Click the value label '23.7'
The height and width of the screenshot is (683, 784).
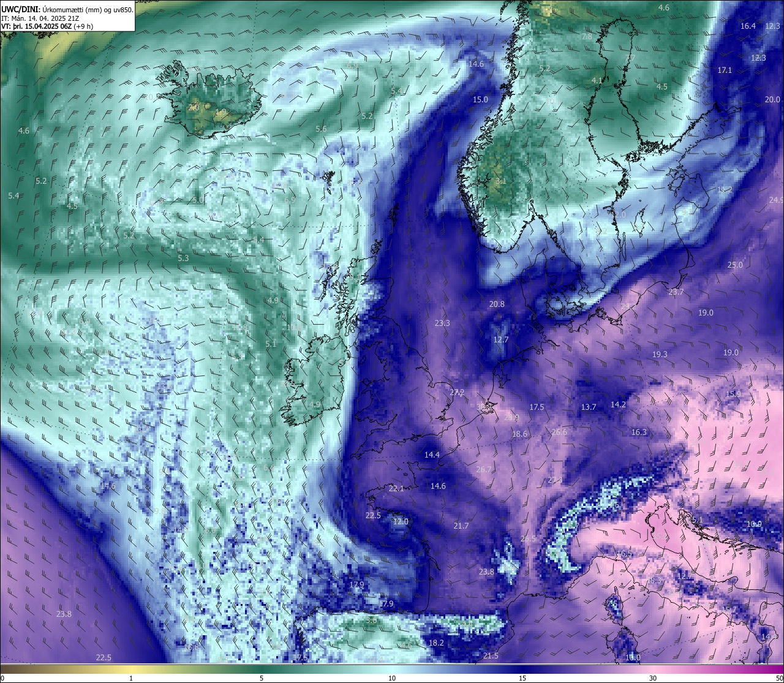(676, 292)
